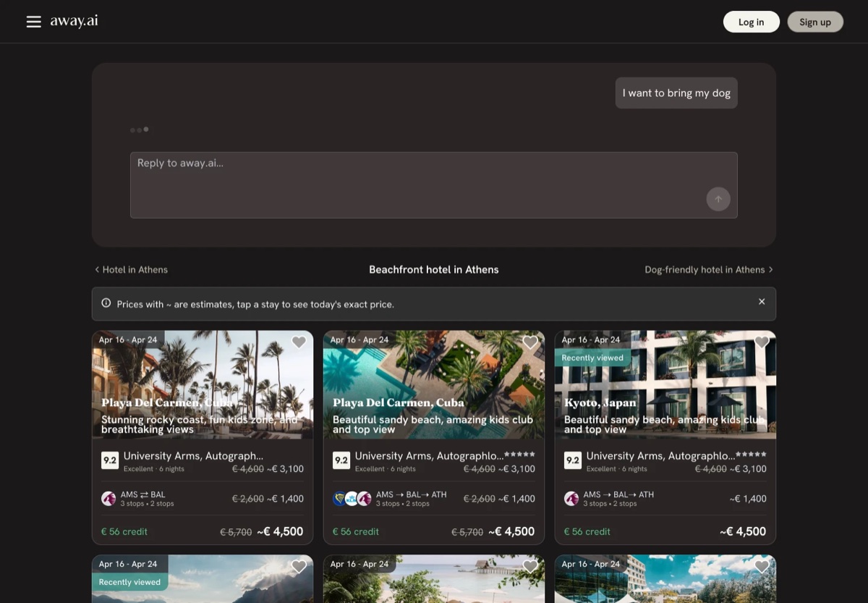The width and height of the screenshot is (868, 603).
Task: Open the hamburger menu beside away.ai
Action: click(33, 22)
